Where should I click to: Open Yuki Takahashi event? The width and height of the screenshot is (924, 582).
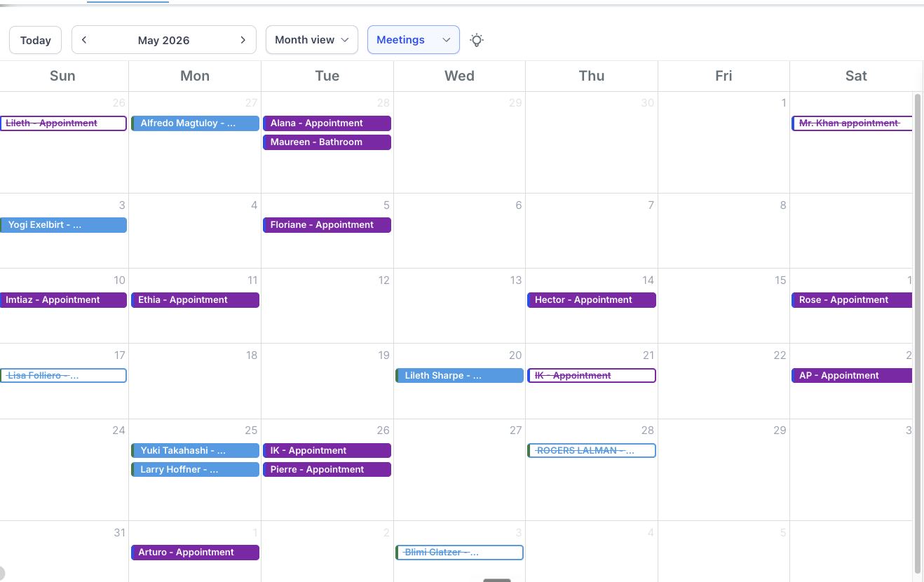195,451
